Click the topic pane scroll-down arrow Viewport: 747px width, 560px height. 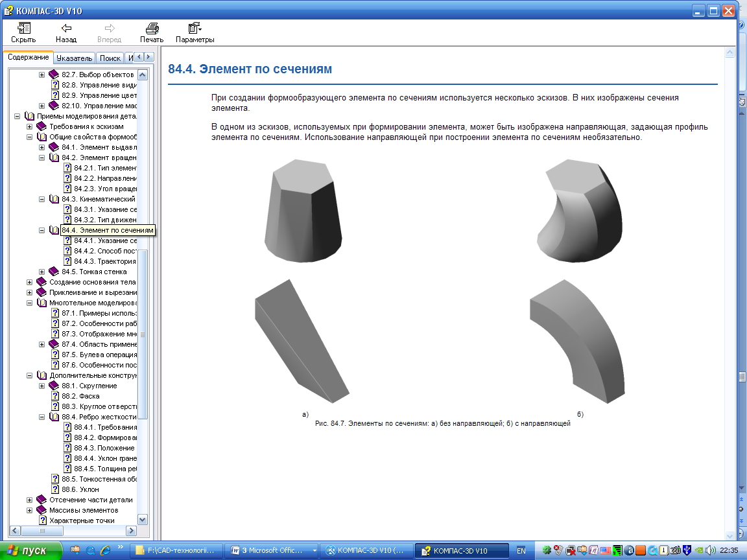pyautogui.click(x=730, y=536)
